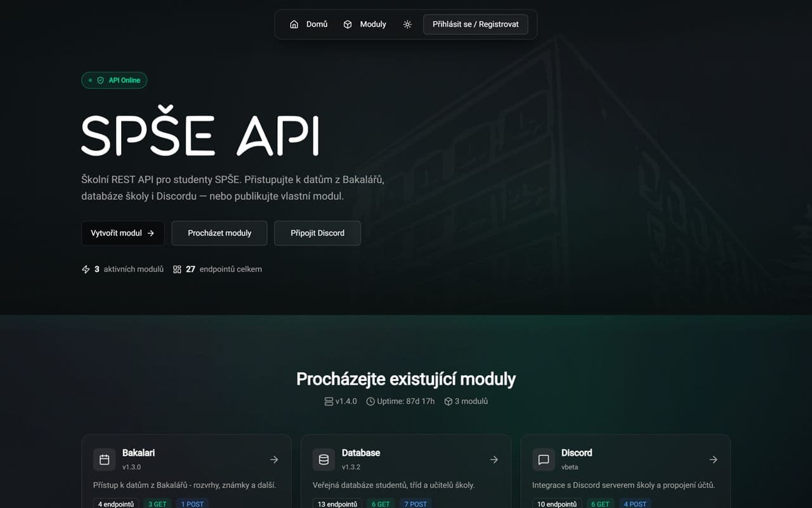Click the Discord chat bubble icon
The image size is (812, 508).
(544, 460)
